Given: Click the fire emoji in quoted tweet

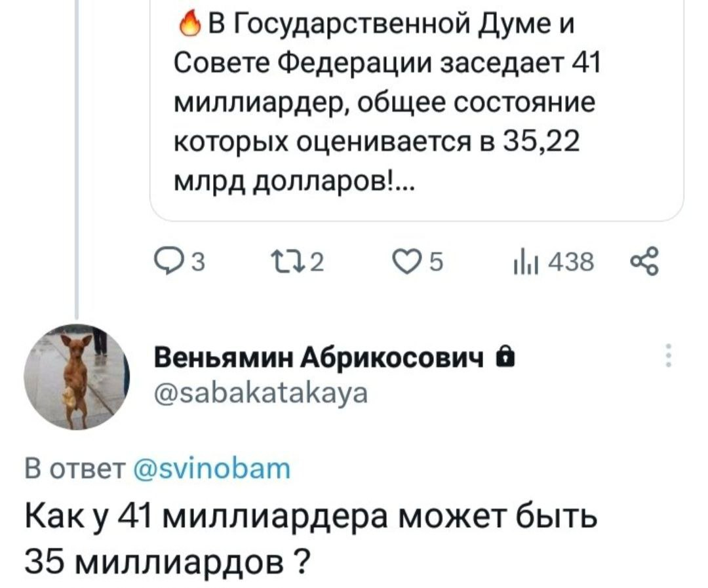Looking at the screenshot, I should click(190, 25).
